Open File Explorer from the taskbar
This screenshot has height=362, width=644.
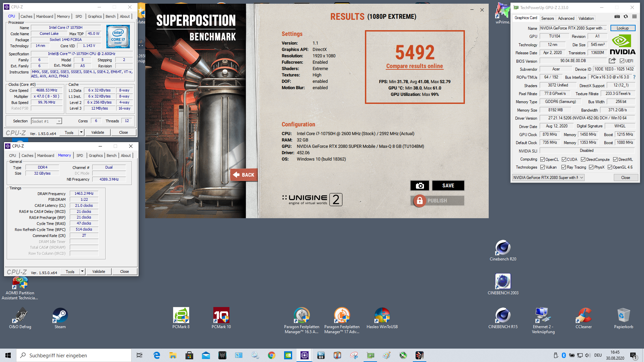(x=173, y=355)
